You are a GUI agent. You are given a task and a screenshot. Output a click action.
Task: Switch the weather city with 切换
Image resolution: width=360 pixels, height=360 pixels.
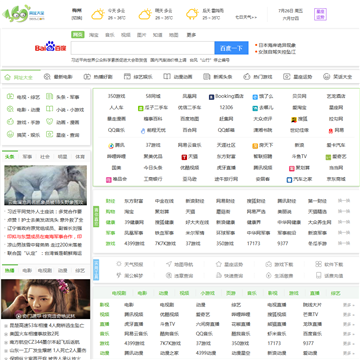(x=77, y=18)
